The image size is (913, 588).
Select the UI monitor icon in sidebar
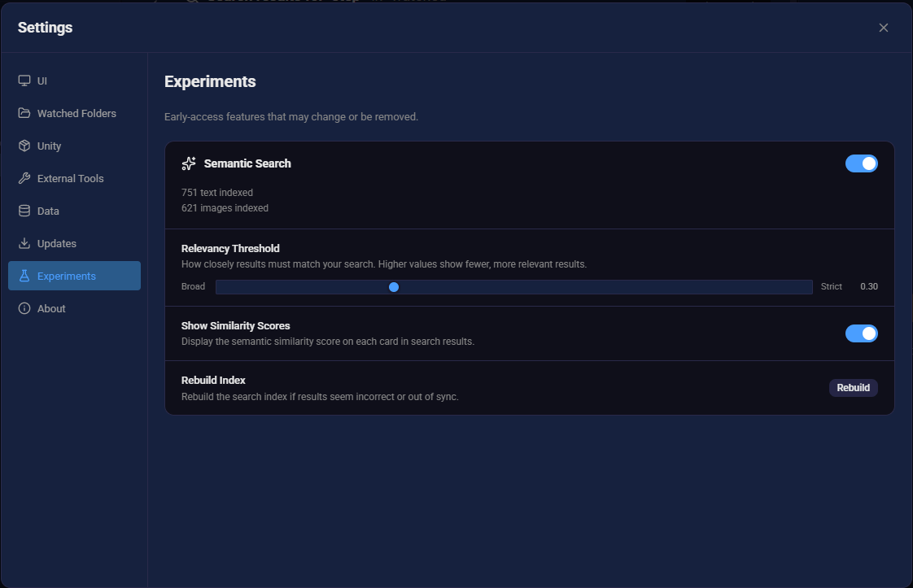click(23, 81)
